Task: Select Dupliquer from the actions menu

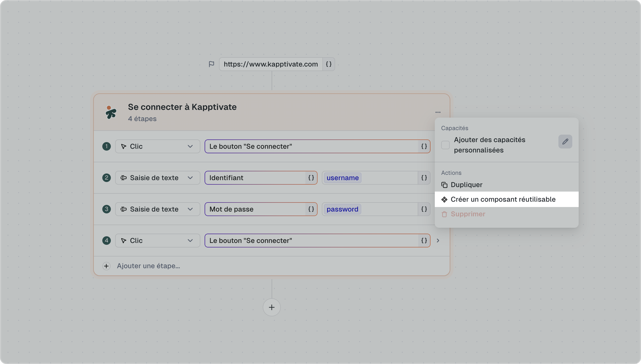Action: point(466,185)
